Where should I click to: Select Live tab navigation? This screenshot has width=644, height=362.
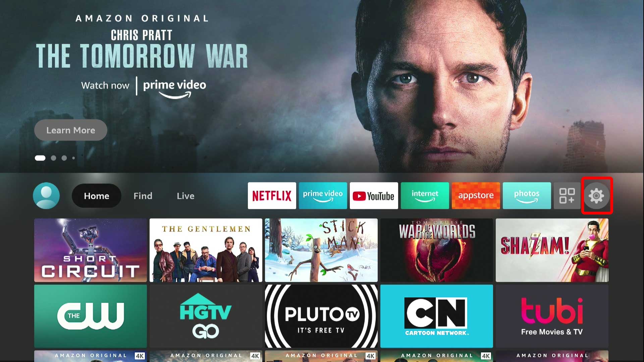(186, 196)
